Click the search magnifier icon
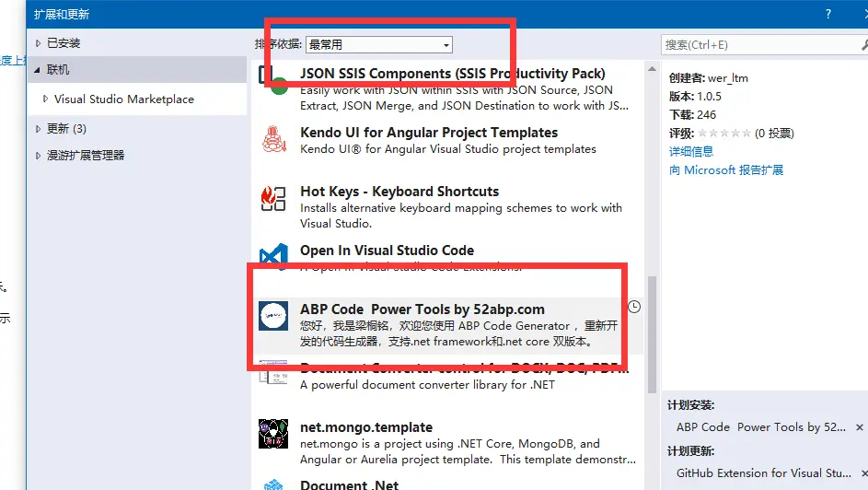 864,45
